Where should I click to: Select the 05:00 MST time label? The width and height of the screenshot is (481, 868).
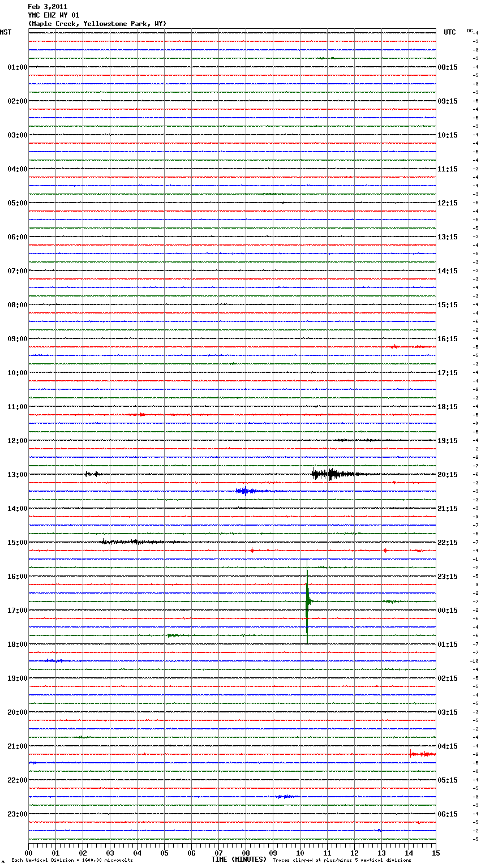pos(18,203)
